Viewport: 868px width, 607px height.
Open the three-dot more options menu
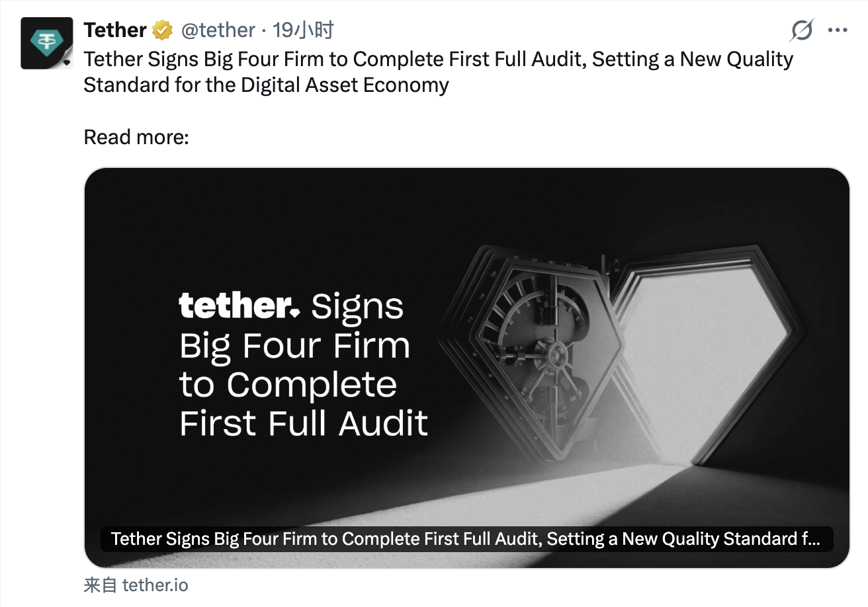tap(838, 30)
